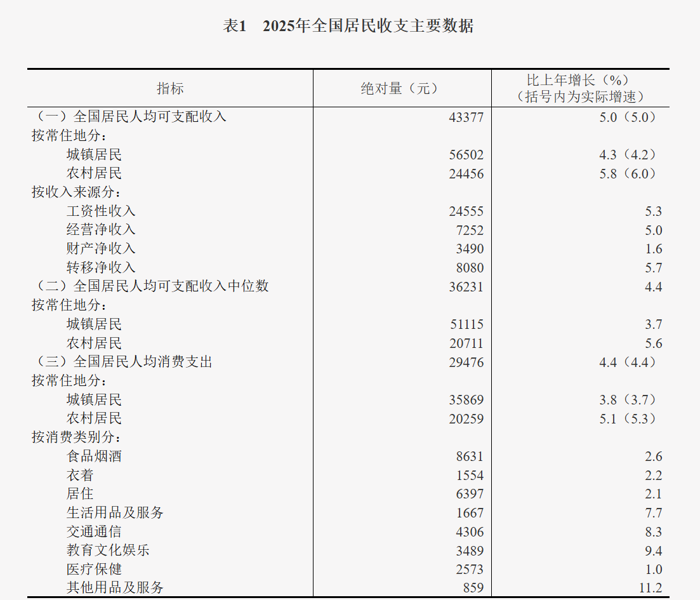This screenshot has width=700, height=600.
Task: Select the value 20711
Action: pyautogui.click(x=466, y=343)
